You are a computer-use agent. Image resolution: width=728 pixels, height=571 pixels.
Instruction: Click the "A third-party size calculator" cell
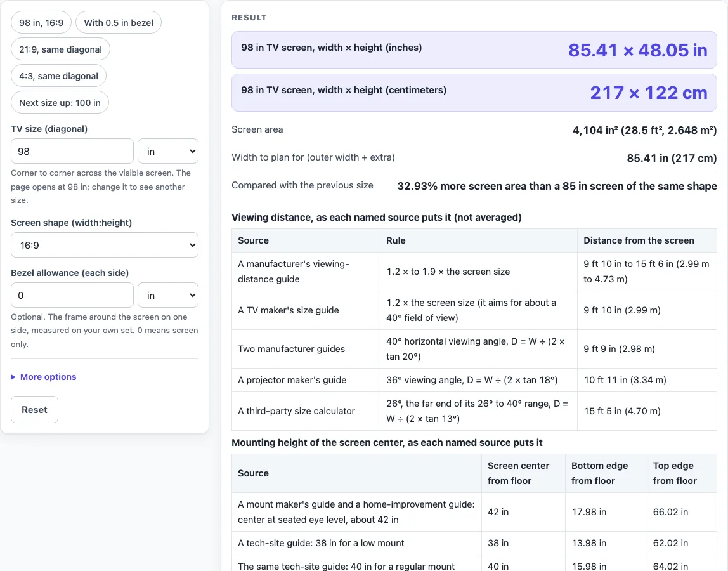pos(306,411)
